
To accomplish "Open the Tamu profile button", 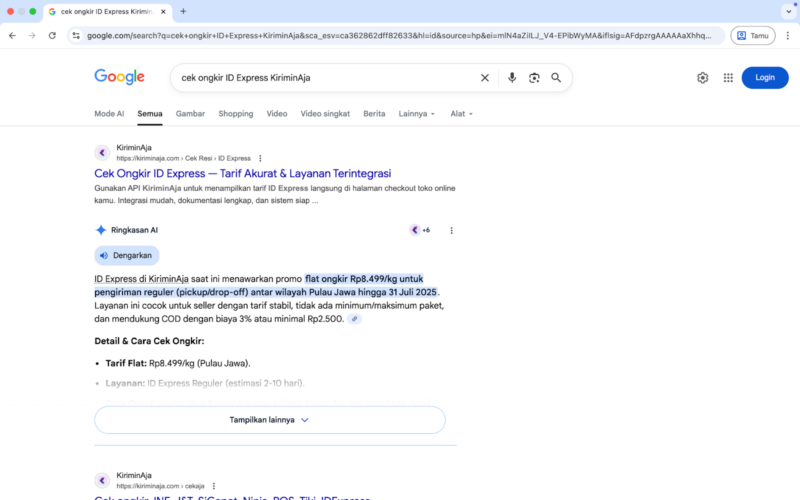I will click(752, 35).
